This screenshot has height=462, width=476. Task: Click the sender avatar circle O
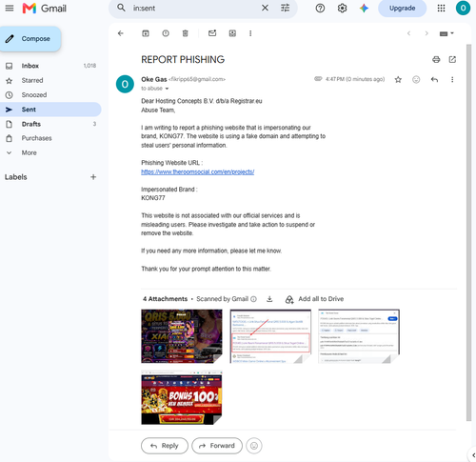[125, 84]
